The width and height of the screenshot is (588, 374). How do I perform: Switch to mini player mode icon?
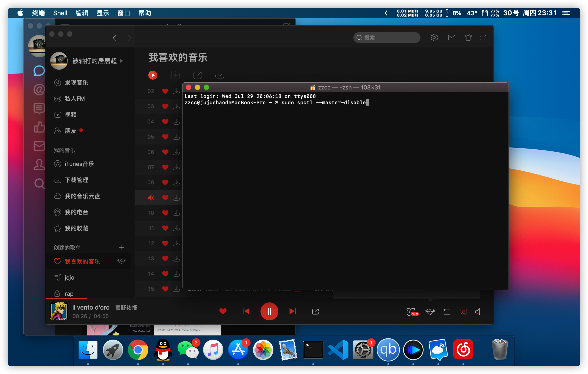click(483, 38)
